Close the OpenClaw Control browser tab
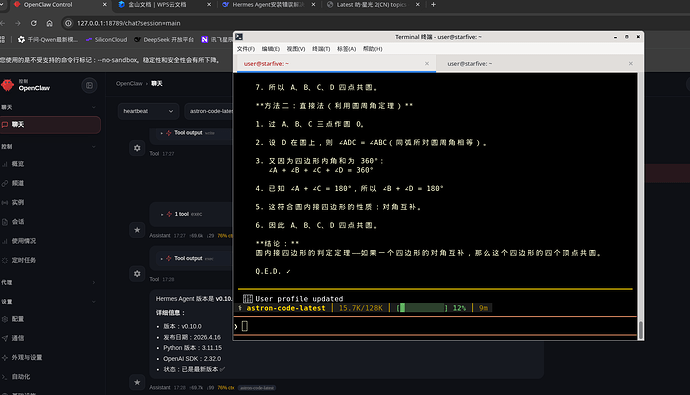 tap(105, 5)
